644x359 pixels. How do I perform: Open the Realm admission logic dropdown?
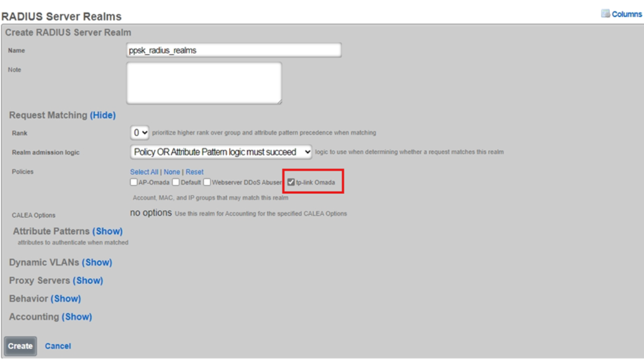click(x=220, y=152)
